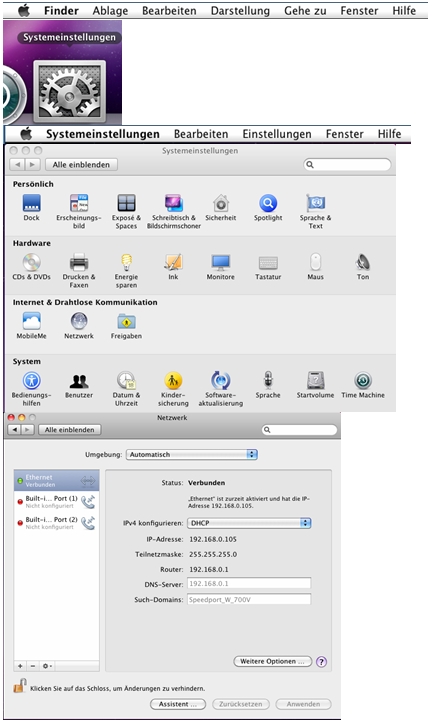The width and height of the screenshot is (436, 726).
Task: Select Built-i... Port (2) service
Action: coord(56,523)
